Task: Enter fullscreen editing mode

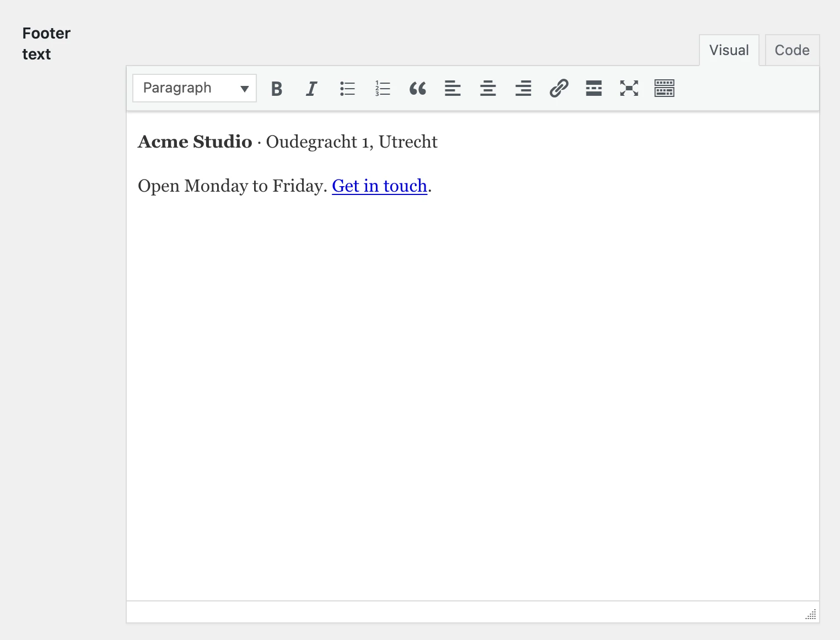Action: (629, 88)
